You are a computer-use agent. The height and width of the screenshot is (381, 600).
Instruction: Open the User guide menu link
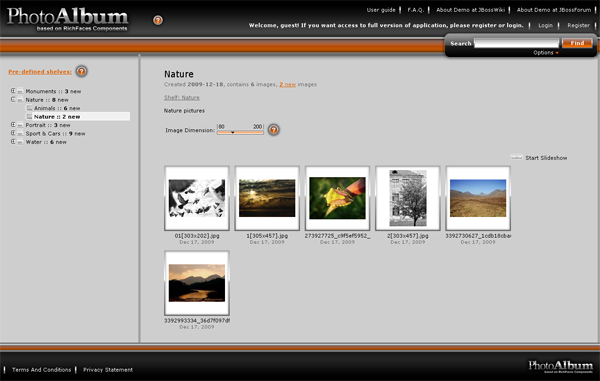[381, 10]
